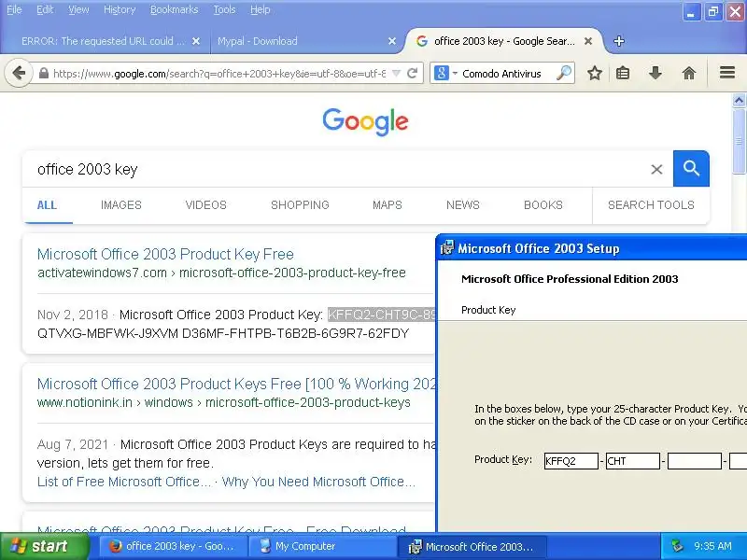Click the system tray icon beside clock
The height and width of the screenshot is (560, 747).
tap(676, 546)
